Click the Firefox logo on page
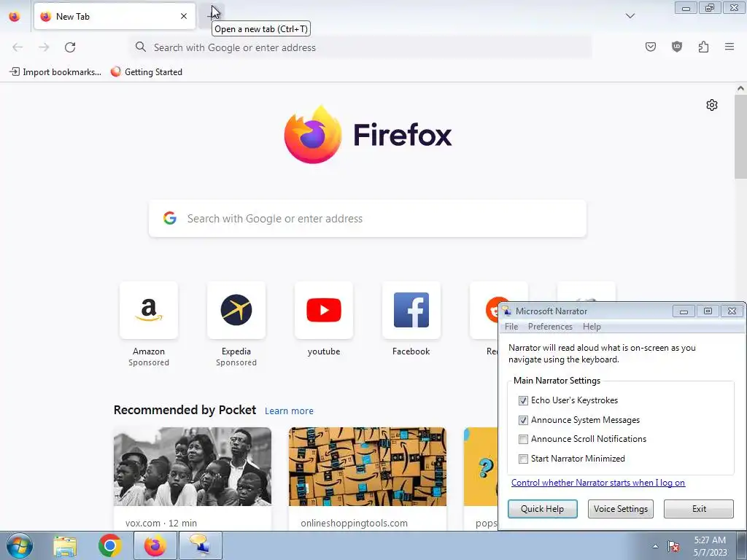This screenshot has width=747, height=560. [x=312, y=134]
